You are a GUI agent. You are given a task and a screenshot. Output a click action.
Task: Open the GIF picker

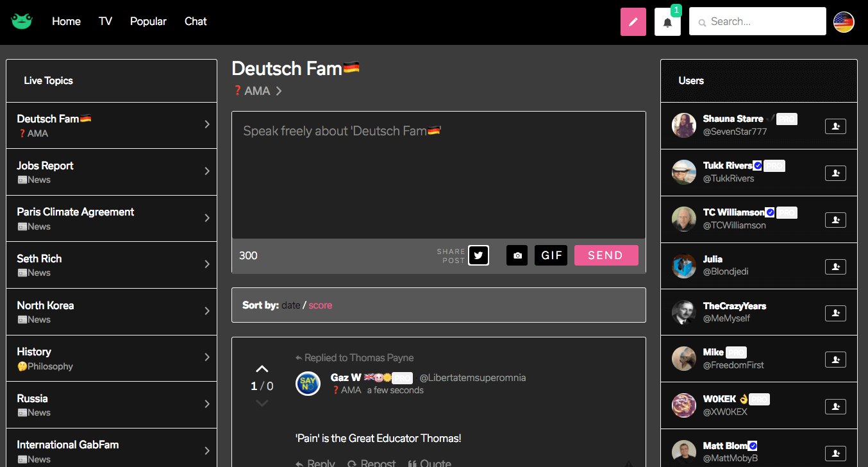551,255
